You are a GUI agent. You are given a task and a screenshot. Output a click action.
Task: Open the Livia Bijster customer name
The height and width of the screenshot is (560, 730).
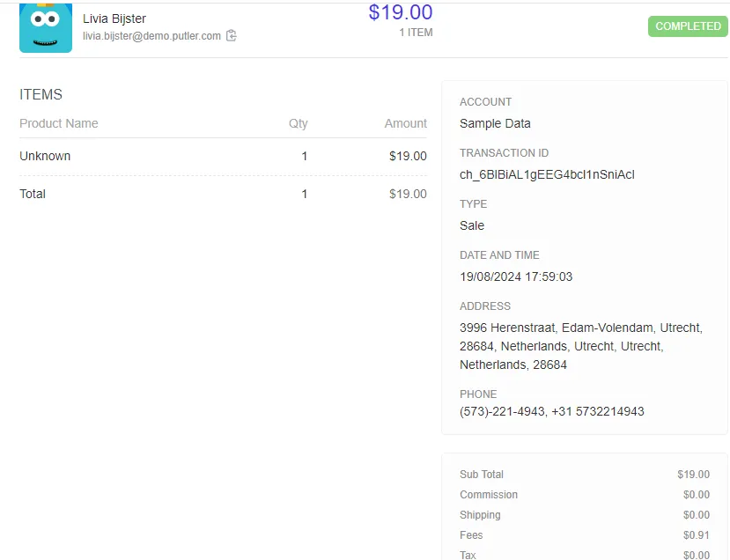tap(114, 18)
